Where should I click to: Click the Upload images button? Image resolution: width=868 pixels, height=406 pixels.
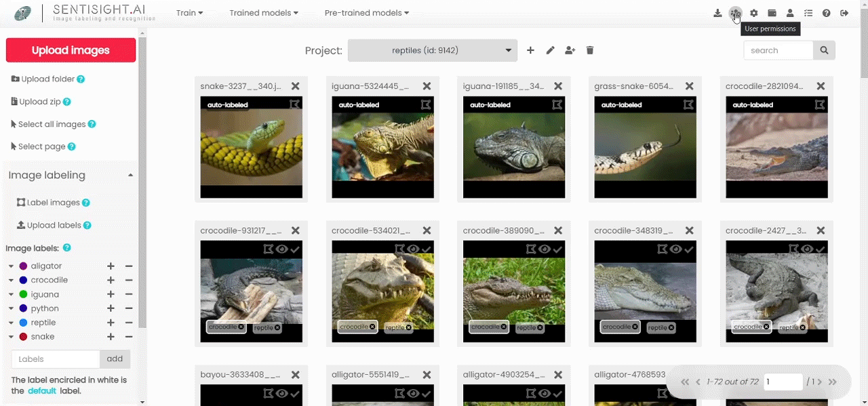(x=71, y=50)
